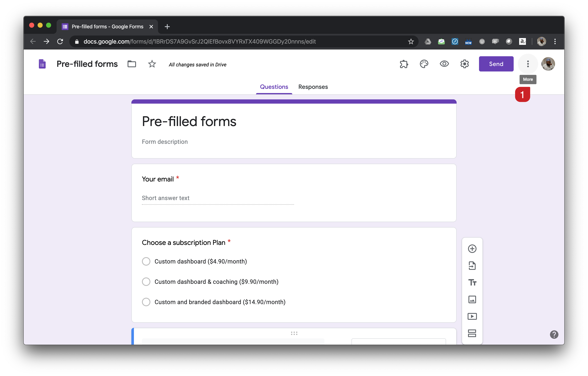Screen dimensions: 588x376
Task: Open Chrome's three-dot browser menu
Action: [555, 42]
